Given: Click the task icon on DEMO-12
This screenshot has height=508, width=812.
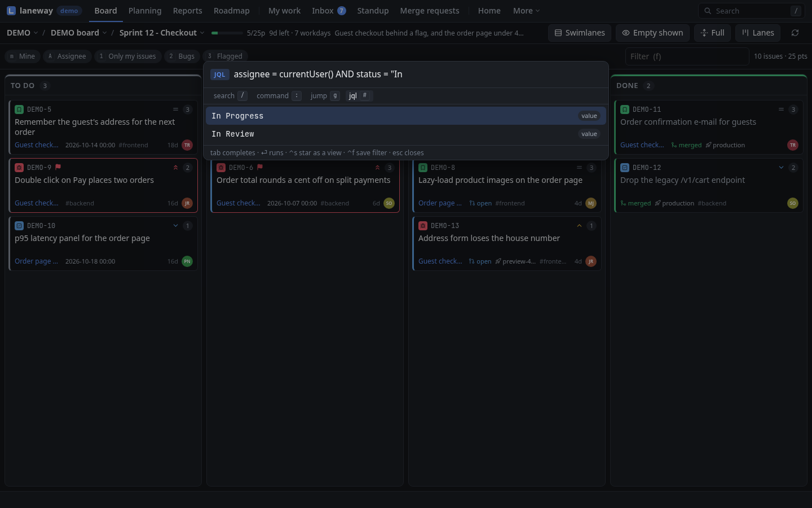Looking at the screenshot, I should point(625,168).
